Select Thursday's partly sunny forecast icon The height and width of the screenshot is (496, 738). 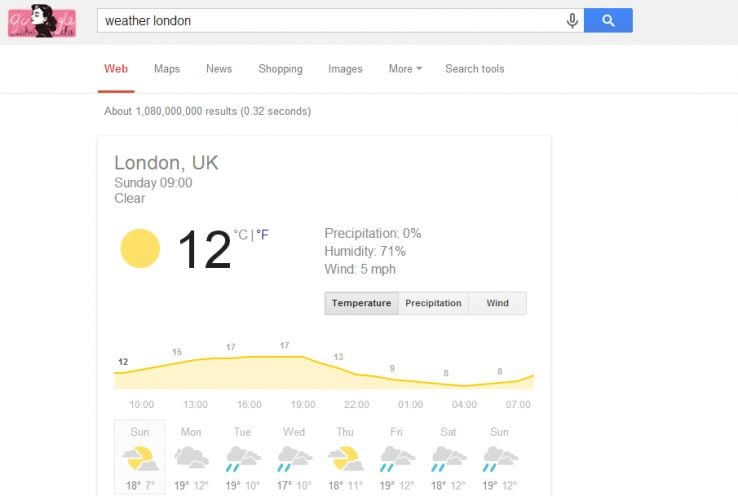(x=344, y=458)
